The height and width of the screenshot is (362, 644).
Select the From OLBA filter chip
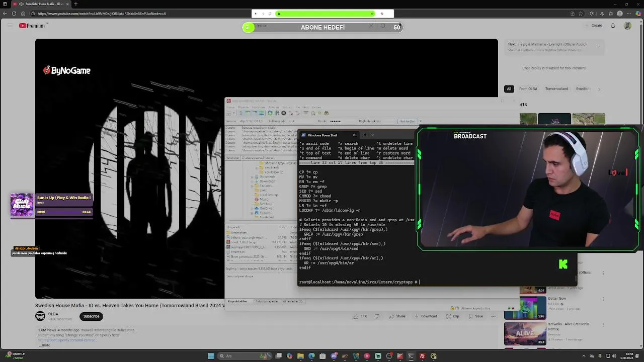(x=528, y=89)
